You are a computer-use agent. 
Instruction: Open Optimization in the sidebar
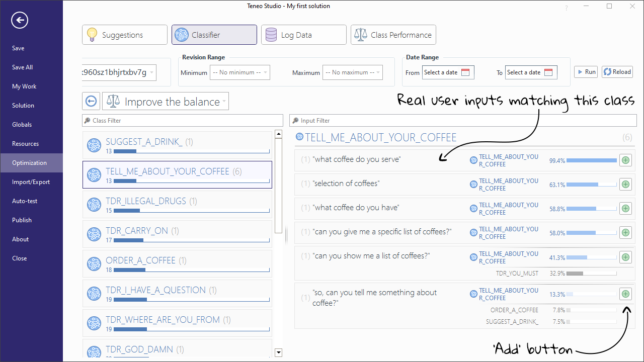[x=31, y=163]
